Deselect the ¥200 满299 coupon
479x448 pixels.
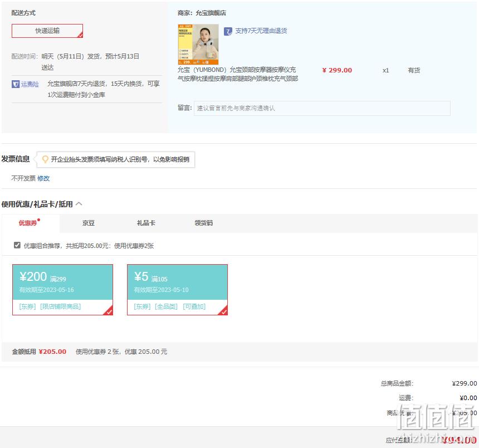(62, 290)
